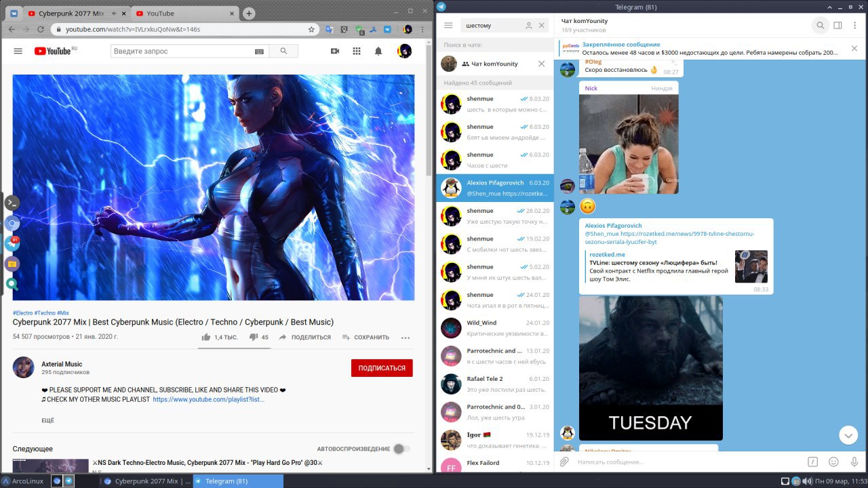
Task: Click the YouTube search magnifier button
Action: (x=283, y=51)
